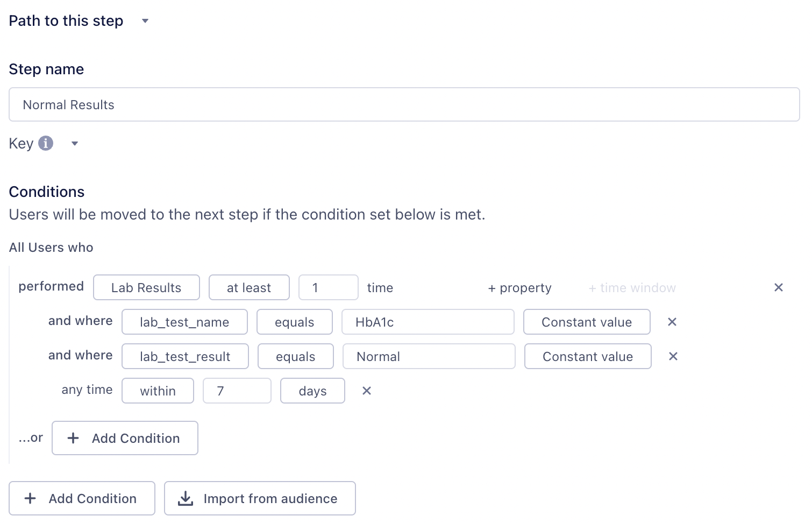Viewport: 812px width, 523px height.
Task: Delete the lab_test_name equals HbA1c filter
Action: (x=672, y=322)
